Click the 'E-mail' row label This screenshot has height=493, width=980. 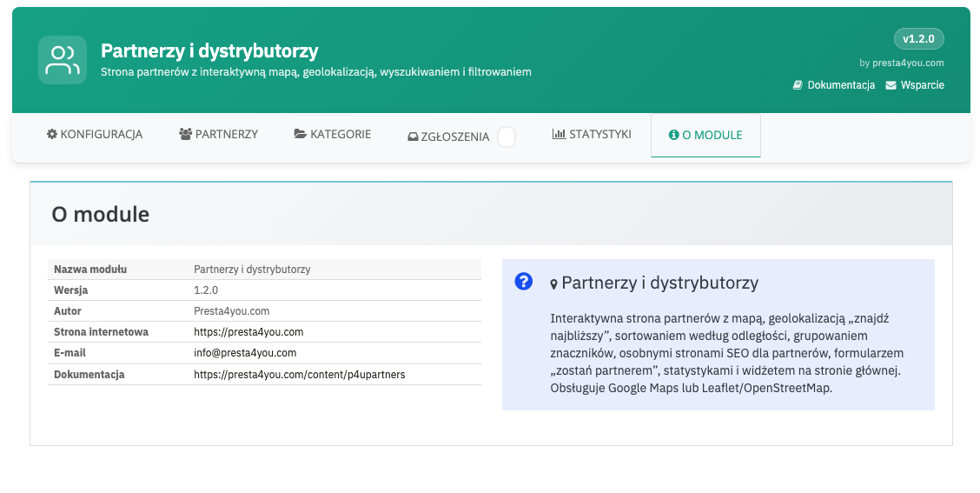(x=70, y=353)
